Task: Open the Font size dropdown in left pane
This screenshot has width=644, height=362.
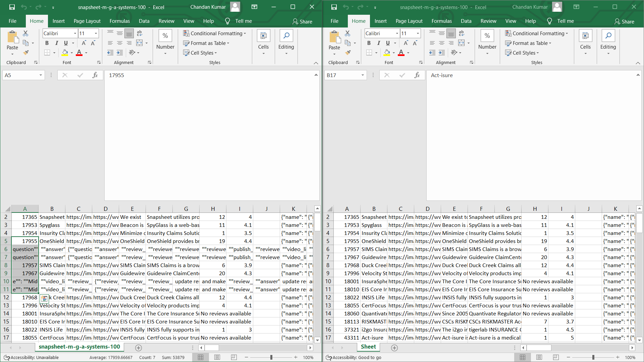Action: [96, 34]
